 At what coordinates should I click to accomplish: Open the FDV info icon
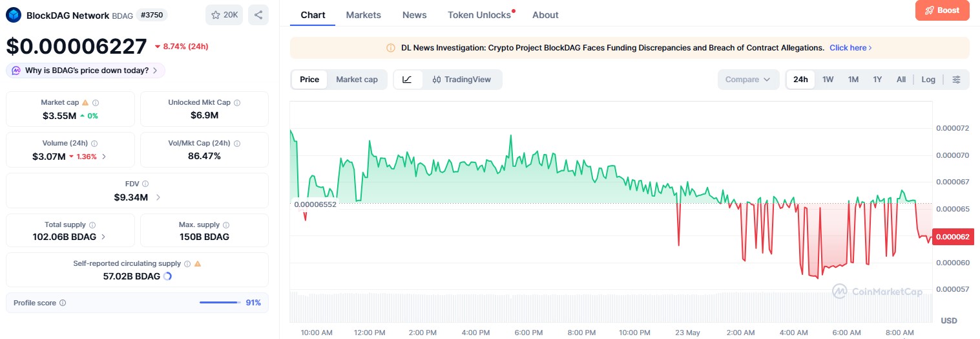(x=145, y=184)
